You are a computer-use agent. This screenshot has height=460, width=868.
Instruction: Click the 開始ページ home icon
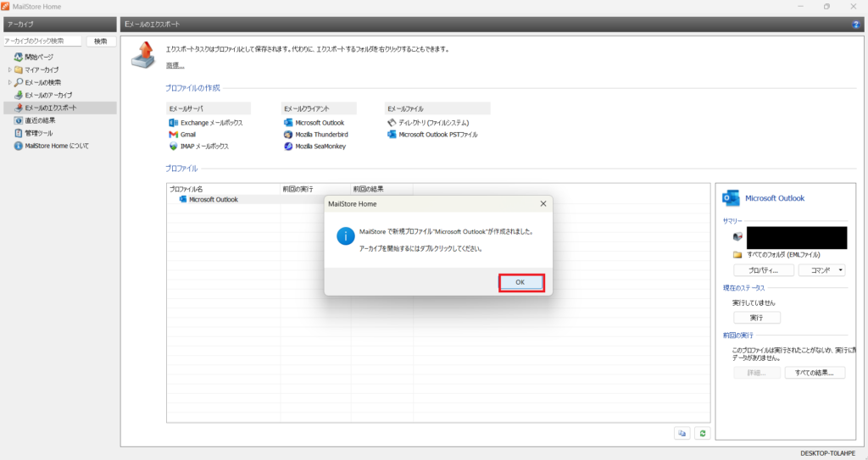(x=19, y=57)
